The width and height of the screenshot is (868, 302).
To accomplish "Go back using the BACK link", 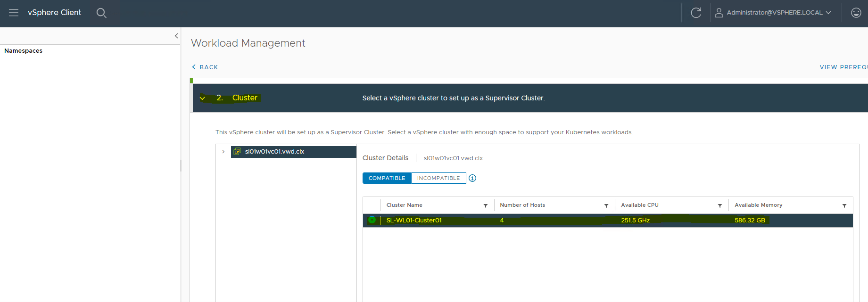I will tap(205, 67).
